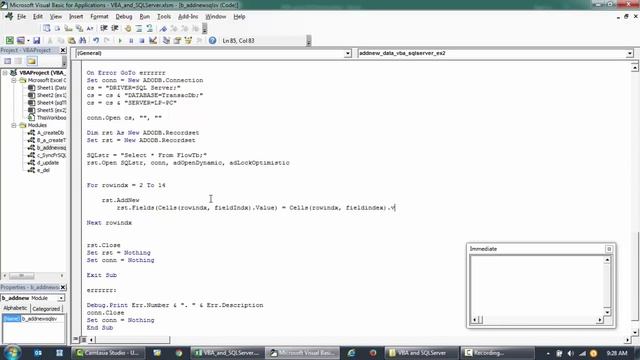Undo the last edit with the arrow icon
The image size is (640, 360).
(x=96, y=40)
